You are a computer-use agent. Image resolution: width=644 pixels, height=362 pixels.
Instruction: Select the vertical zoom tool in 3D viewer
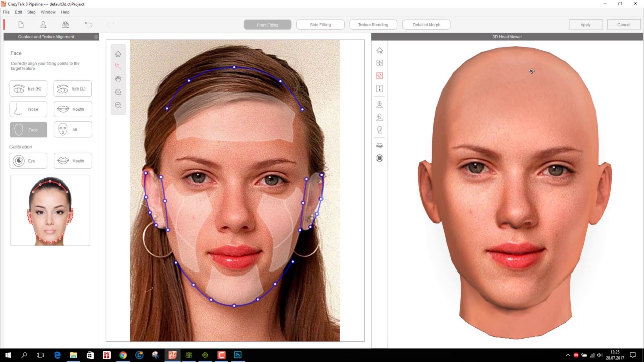[380, 88]
